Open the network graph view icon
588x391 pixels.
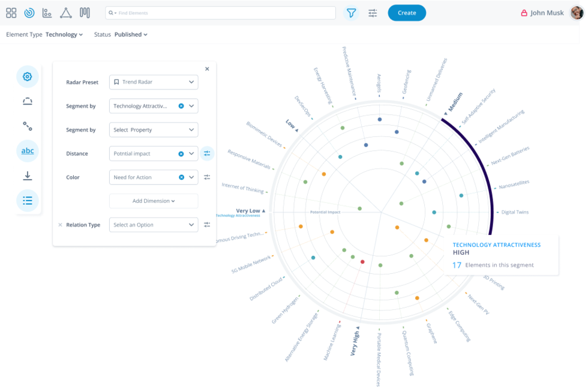tap(66, 13)
